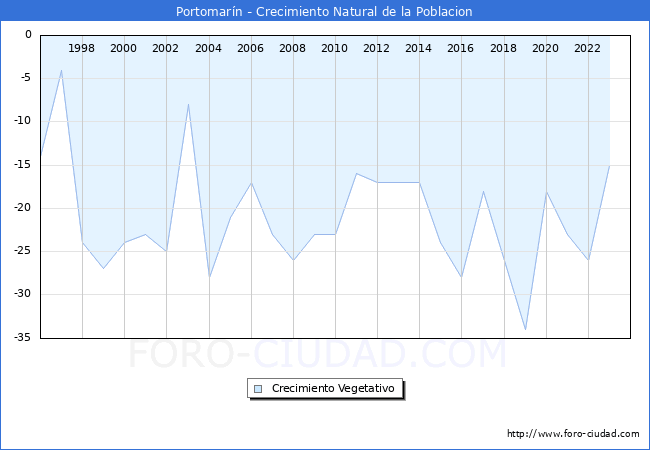Click the 1997 peak data point near -4
Viewport: 650px width, 450px height.
tap(61, 70)
